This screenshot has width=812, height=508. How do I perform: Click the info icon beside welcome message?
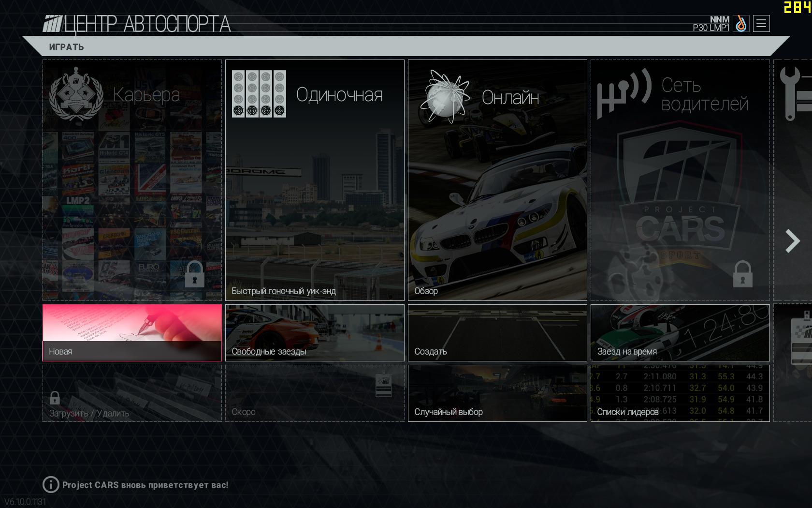pyautogui.click(x=51, y=484)
